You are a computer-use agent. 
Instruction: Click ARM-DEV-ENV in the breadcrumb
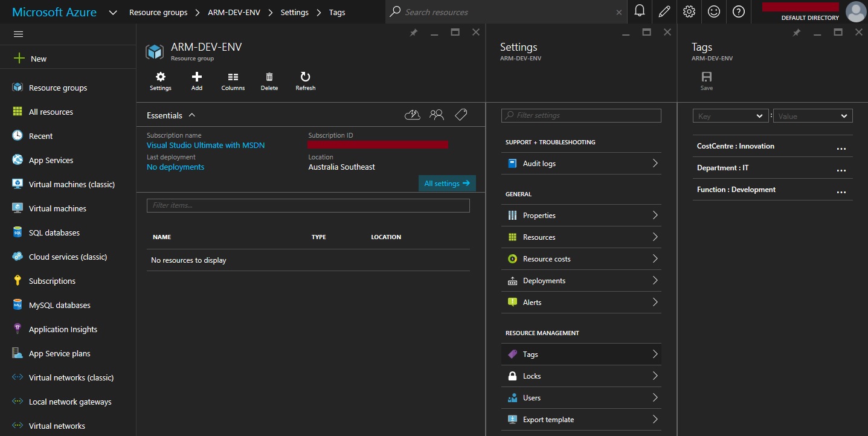click(x=234, y=12)
